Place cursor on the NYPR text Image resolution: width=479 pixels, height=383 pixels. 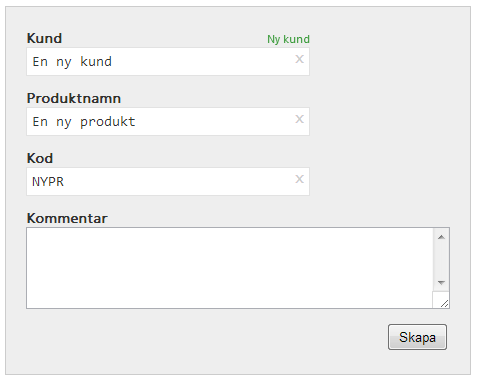click(48, 182)
